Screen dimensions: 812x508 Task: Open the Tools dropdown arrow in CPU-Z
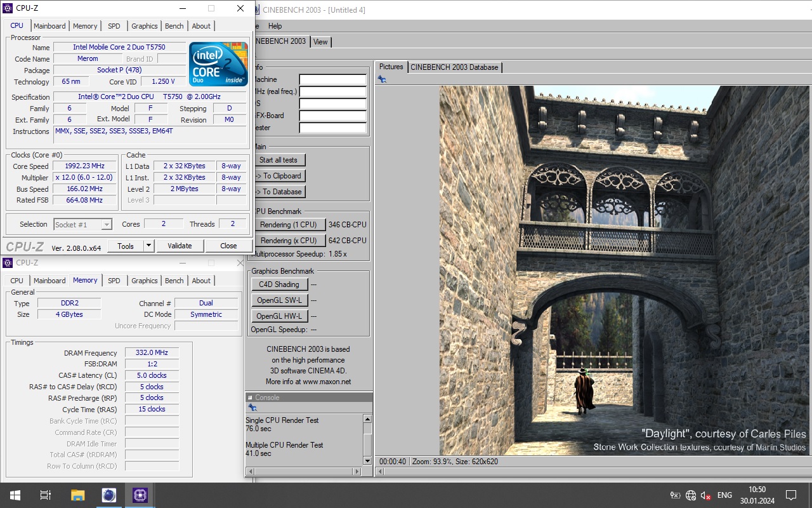click(148, 246)
